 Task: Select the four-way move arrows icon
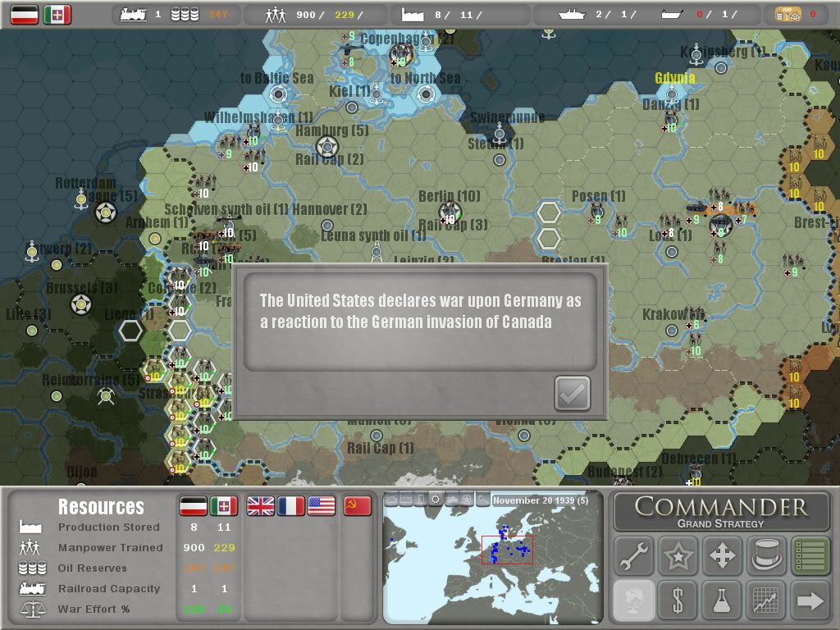[723, 557]
